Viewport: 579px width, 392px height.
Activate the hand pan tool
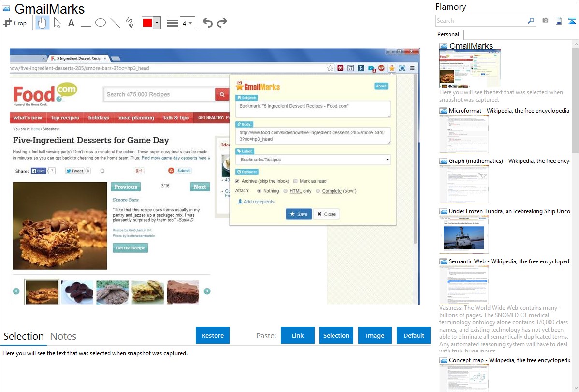pos(43,23)
